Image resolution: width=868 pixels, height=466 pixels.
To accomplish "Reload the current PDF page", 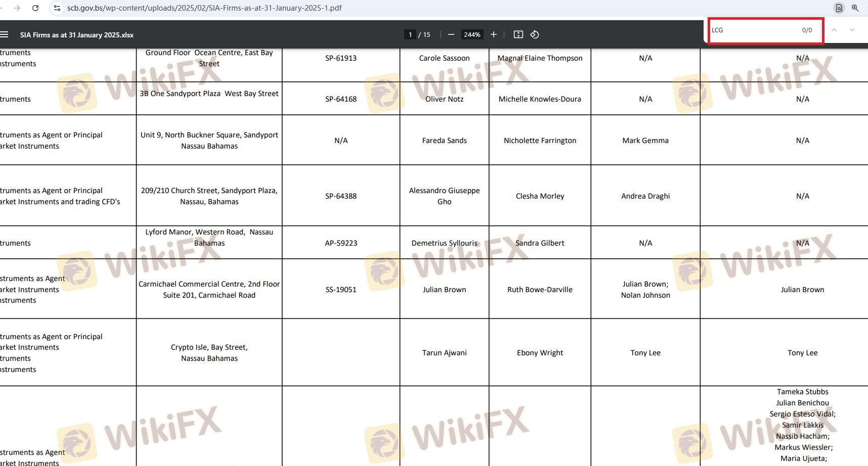I will point(35,8).
